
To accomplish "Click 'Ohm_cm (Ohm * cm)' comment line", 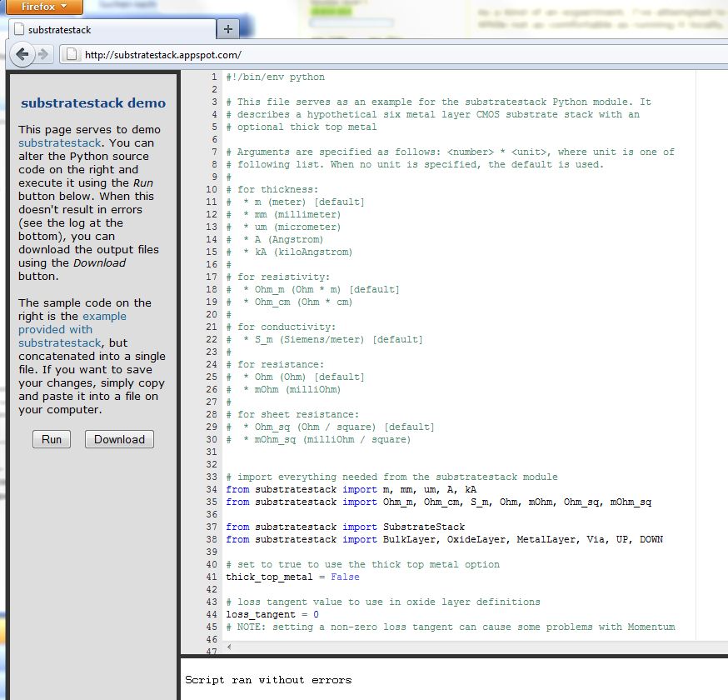I will (289, 302).
